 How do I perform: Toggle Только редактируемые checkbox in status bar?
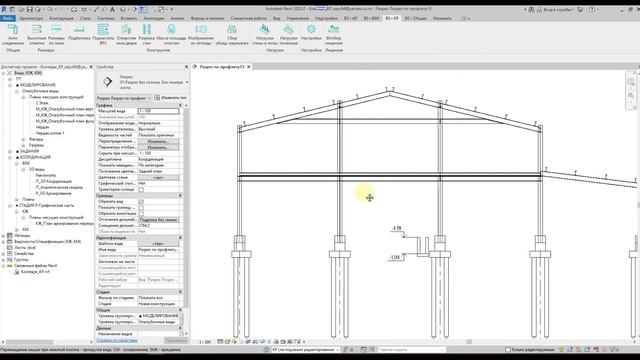pos(508,349)
